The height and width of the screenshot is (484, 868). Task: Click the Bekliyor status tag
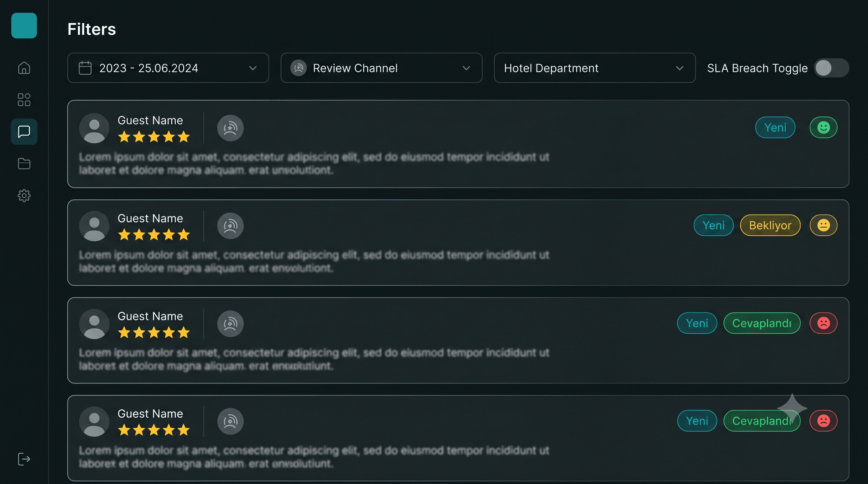point(770,225)
